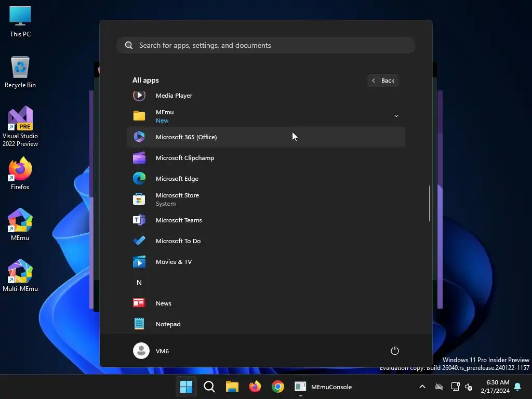Select the 'Microsoft Teams' text label

179,220
